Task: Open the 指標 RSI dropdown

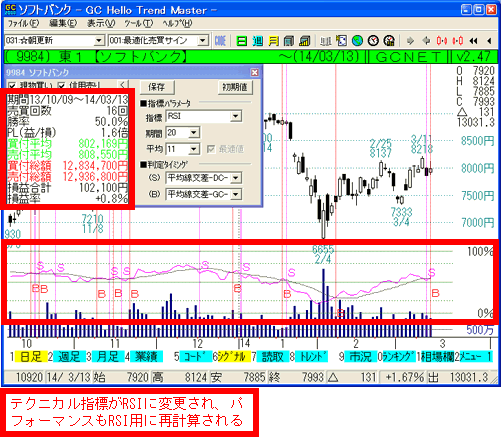Action: coord(236,116)
